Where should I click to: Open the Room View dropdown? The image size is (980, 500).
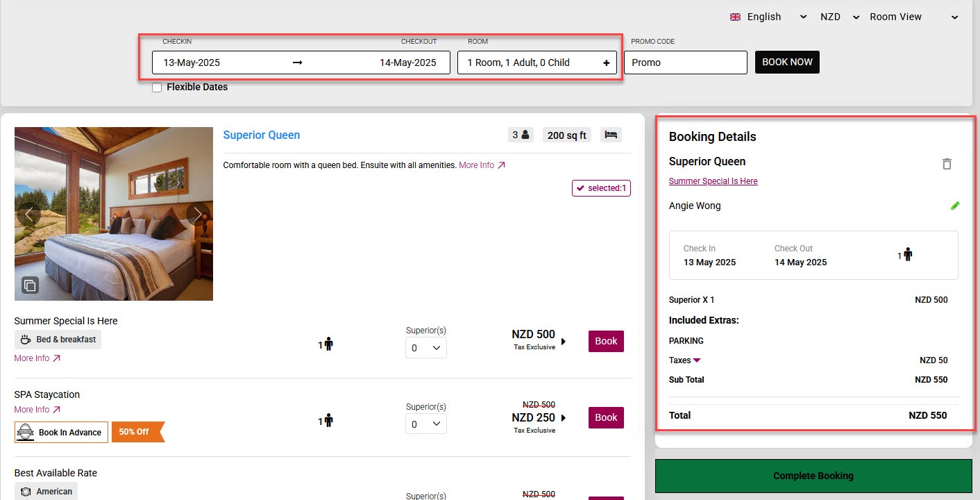[913, 17]
